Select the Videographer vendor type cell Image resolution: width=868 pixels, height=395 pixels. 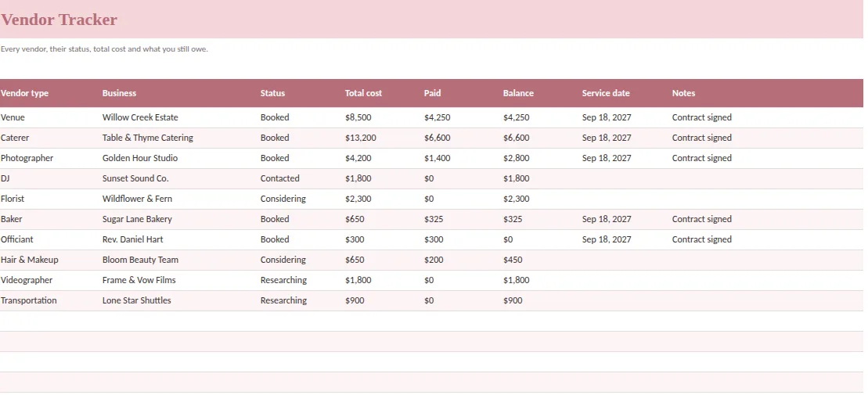[27, 280]
